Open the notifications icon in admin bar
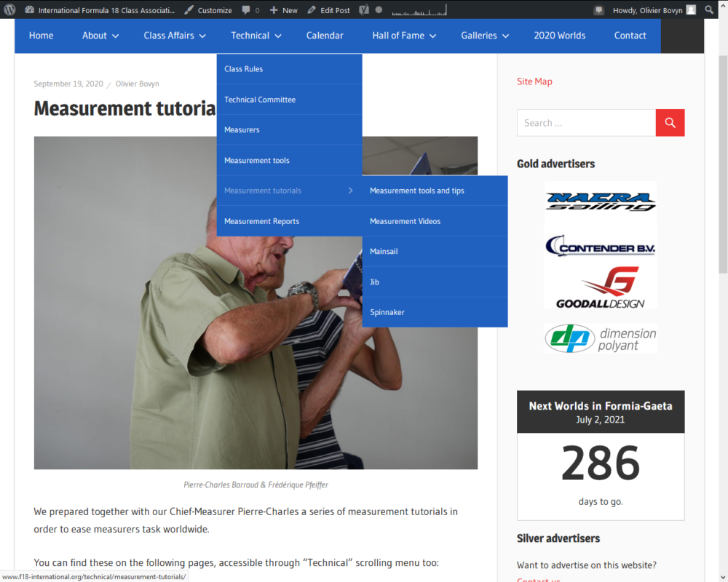The width and height of the screenshot is (728, 582). pos(598,10)
